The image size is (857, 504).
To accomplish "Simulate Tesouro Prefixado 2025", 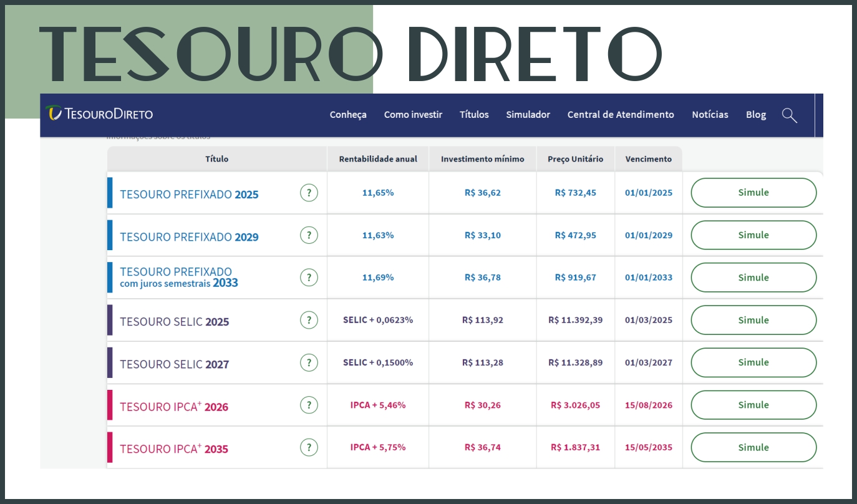I will point(753,193).
